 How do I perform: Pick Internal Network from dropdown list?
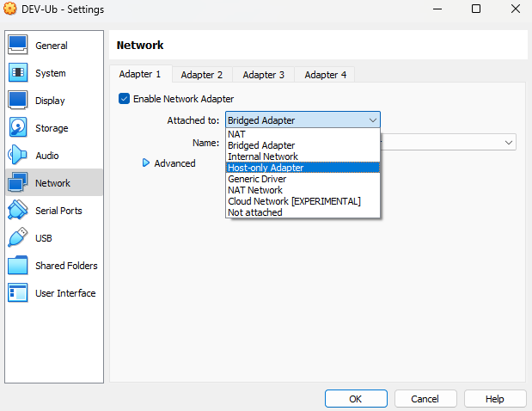coord(263,156)
